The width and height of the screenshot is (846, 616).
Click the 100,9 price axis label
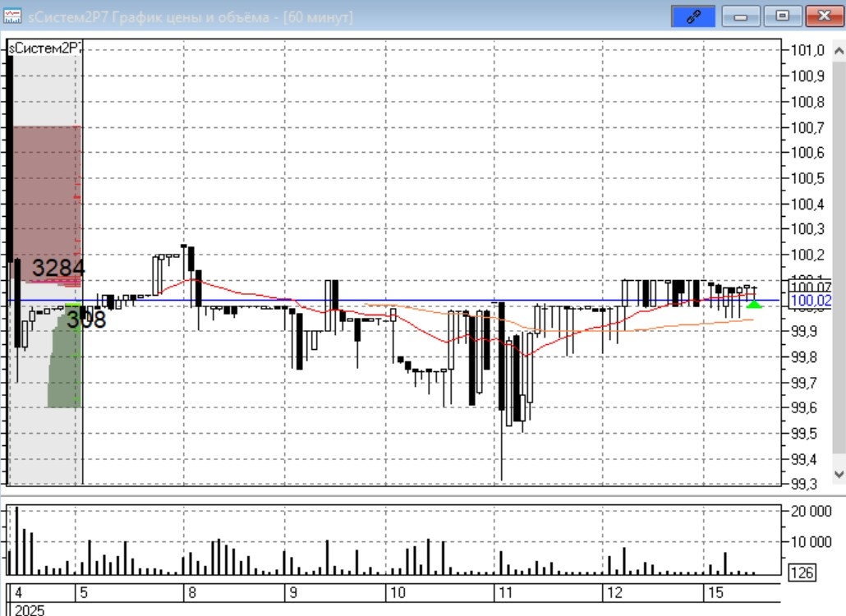pyautogui.click(x=807, y=76)
